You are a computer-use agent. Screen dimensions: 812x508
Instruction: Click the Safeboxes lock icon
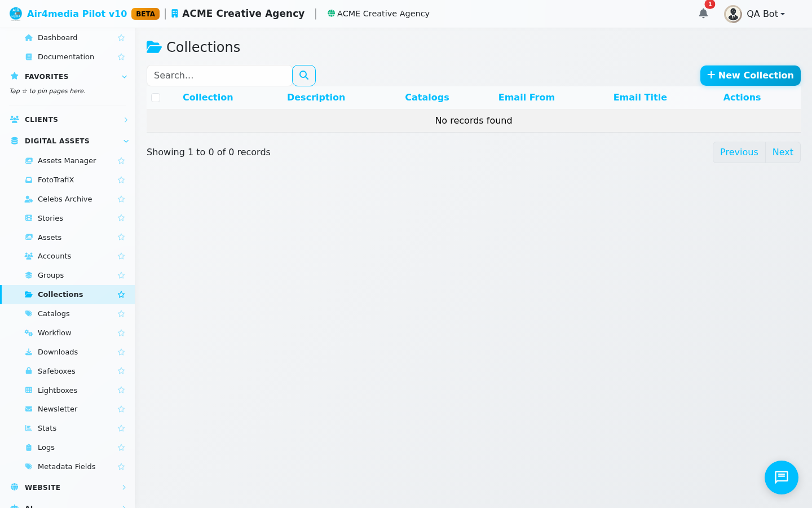pos(29,371)
